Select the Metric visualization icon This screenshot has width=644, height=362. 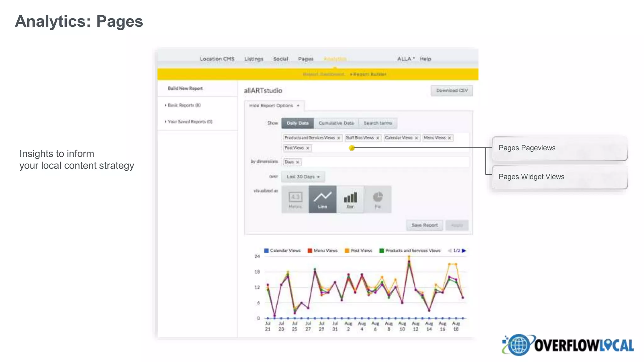295,200
